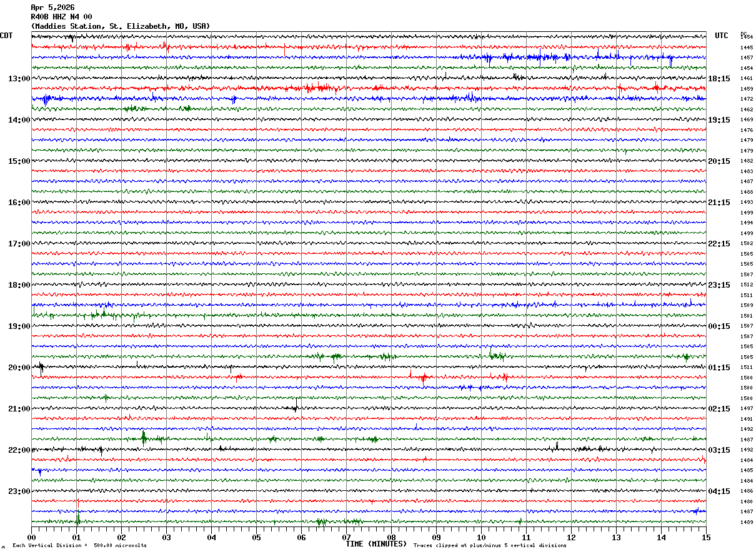Click the '21:00' CDT time label
Viewport: 756px width, 554px height.
pyautogui.click(x=19, y=409)
